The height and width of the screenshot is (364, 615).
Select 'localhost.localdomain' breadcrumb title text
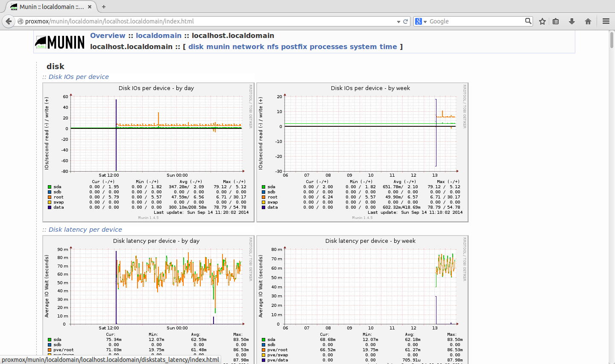coord(233,36)
